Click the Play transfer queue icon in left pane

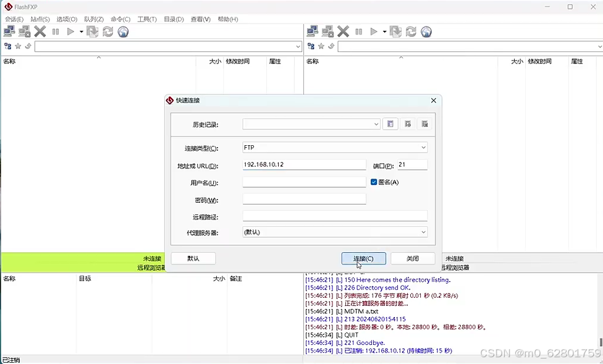(70, 32)
